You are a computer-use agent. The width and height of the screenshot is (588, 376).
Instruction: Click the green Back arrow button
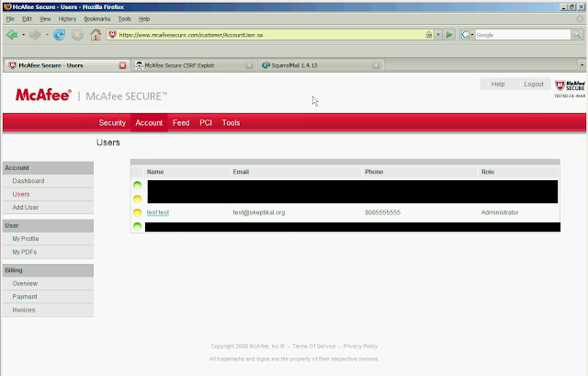click(12, 35)
